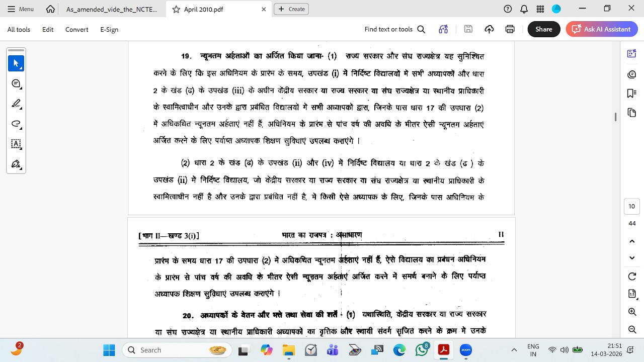Click the Share button

point(544,29)
